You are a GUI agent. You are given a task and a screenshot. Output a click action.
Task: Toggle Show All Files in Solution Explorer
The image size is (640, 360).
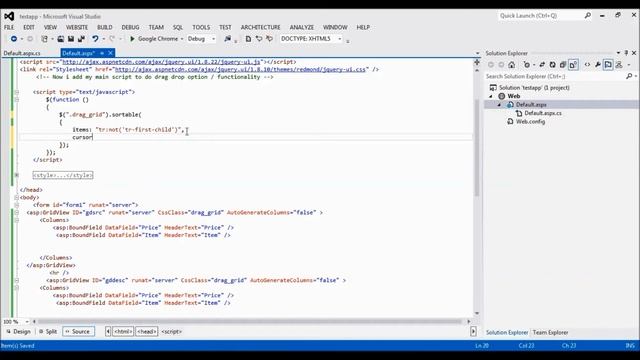tap(573, 64)
